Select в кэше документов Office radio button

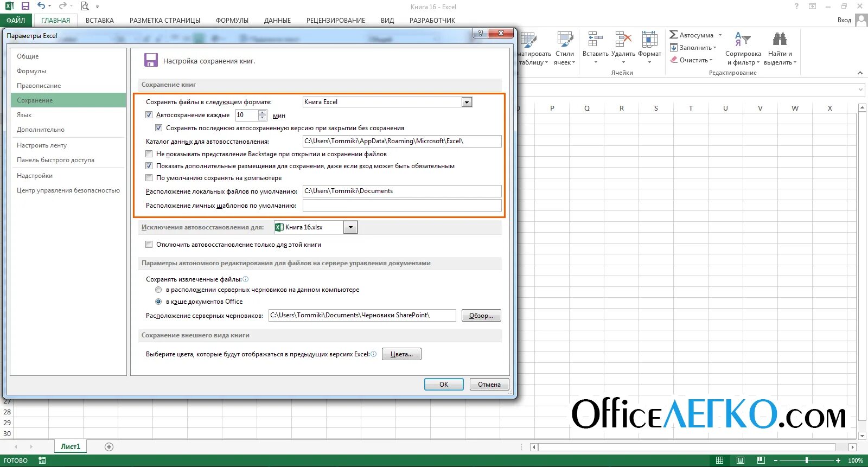158,302
